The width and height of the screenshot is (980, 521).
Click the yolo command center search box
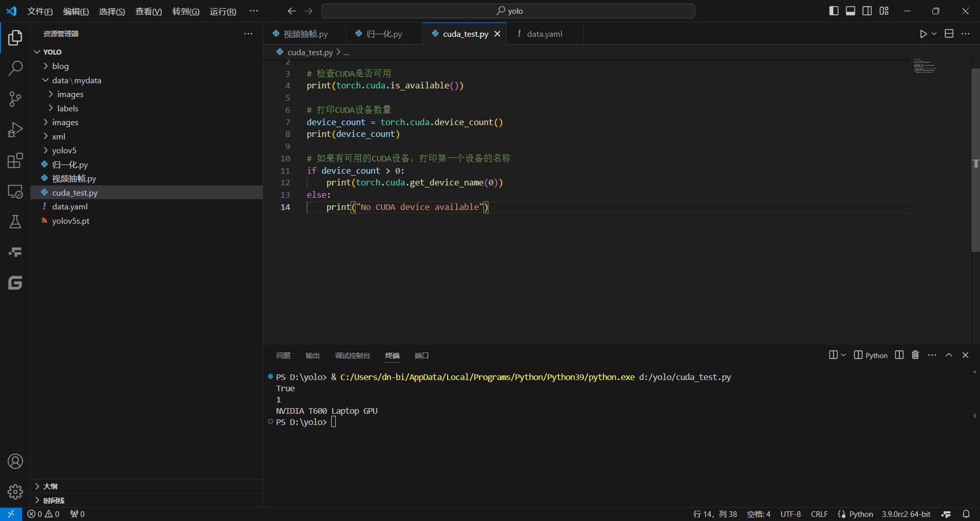click(508, 11)
